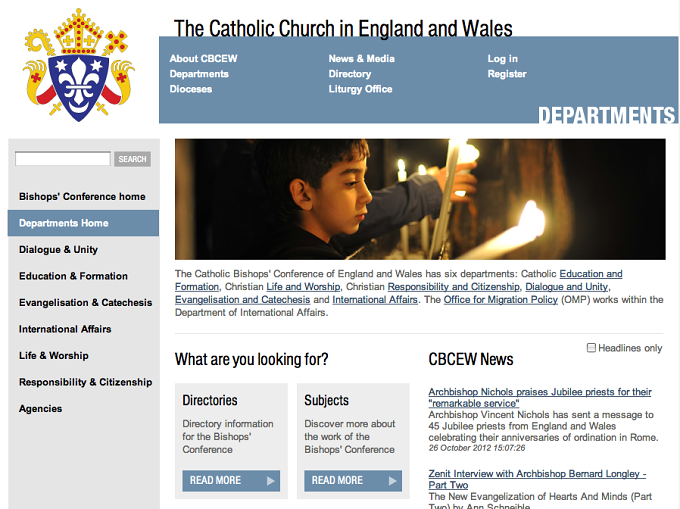
Task: Click the page title The Catholic Church in England and Wales
Action: (343, 28)
